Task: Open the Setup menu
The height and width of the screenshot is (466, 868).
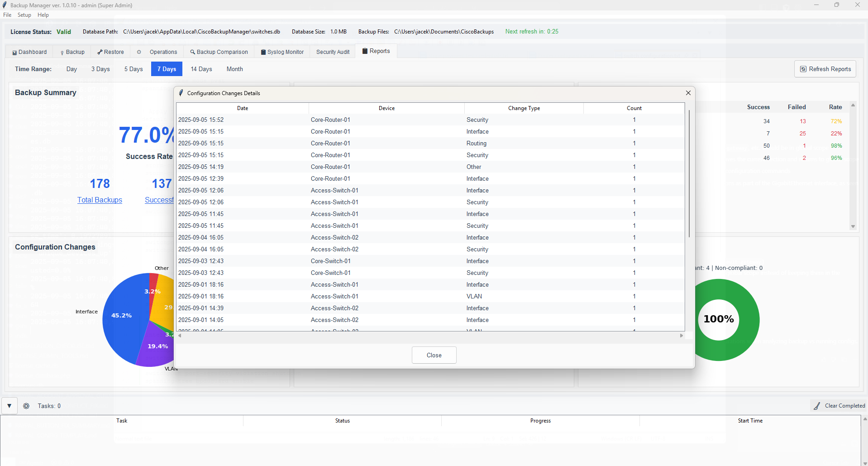Action: pyautogui.click(x=24, y=15)
